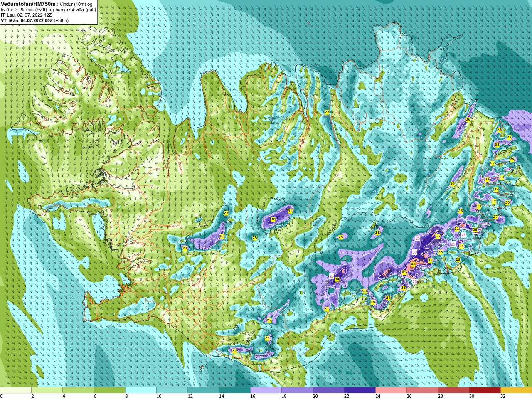Click the legend swatch for 2–4 m/s
Image resolution: width=532 pixels, height=399 pixels.
point(47,390)
